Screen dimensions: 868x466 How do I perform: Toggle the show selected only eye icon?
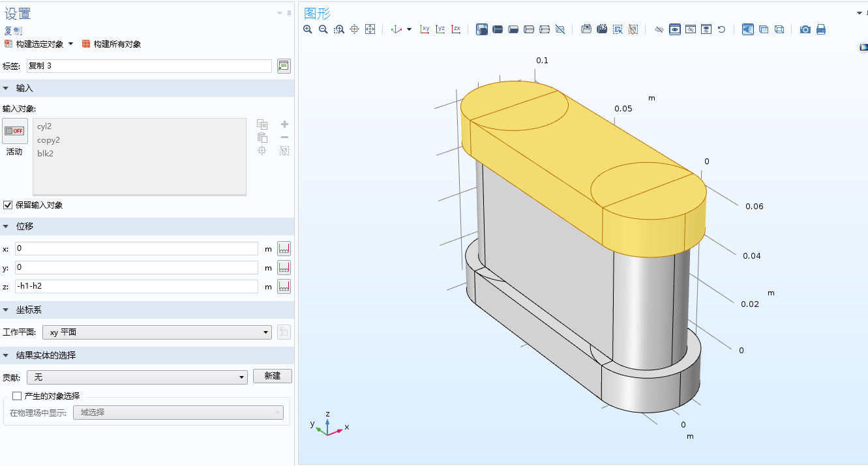675,29
